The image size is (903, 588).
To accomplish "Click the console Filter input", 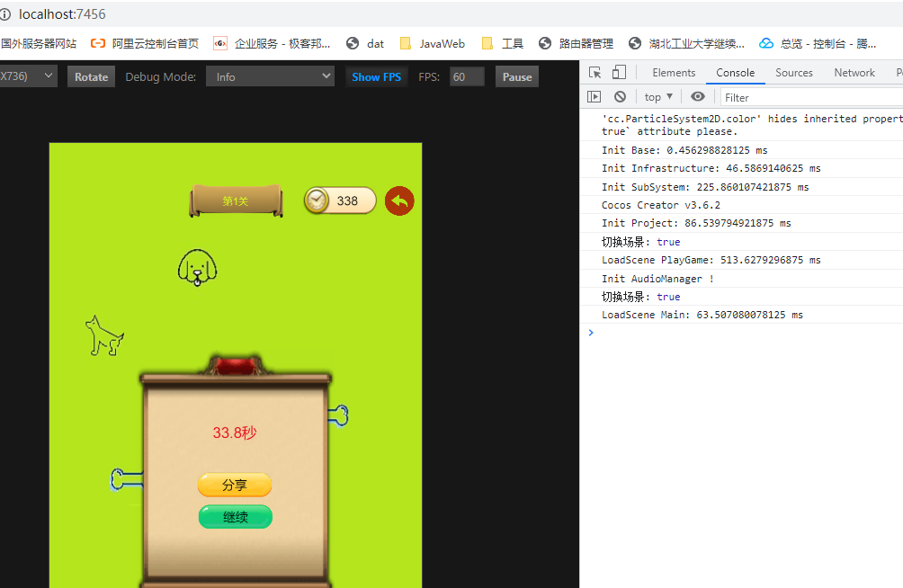I will click(811, 97).
